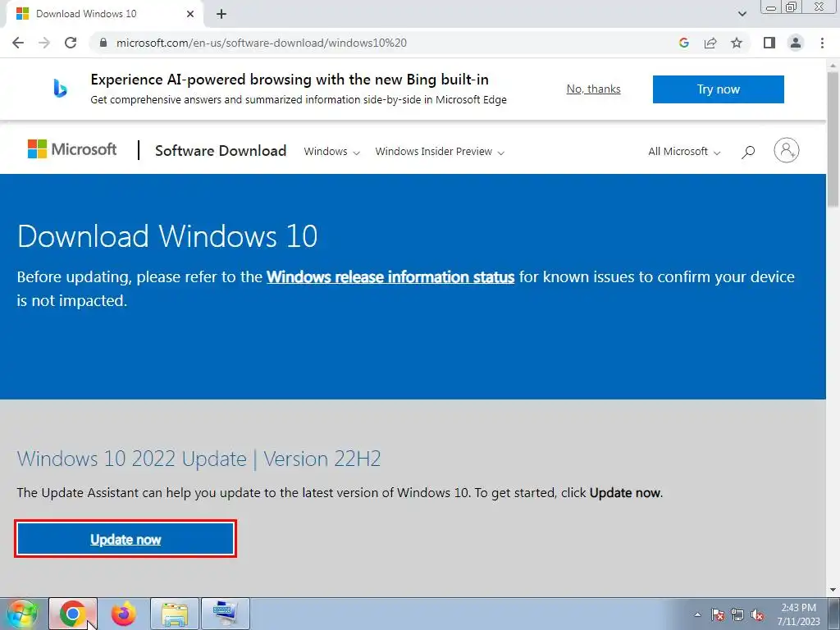The height and width of the screenshot is (630, 840).
Task: Expand the All Microsoft dropdown
Action: (684, 152)
